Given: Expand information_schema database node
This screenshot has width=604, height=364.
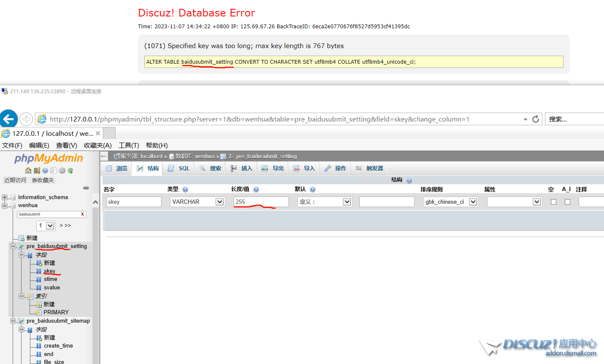Looking at the screenshot, I should point(5,197).
